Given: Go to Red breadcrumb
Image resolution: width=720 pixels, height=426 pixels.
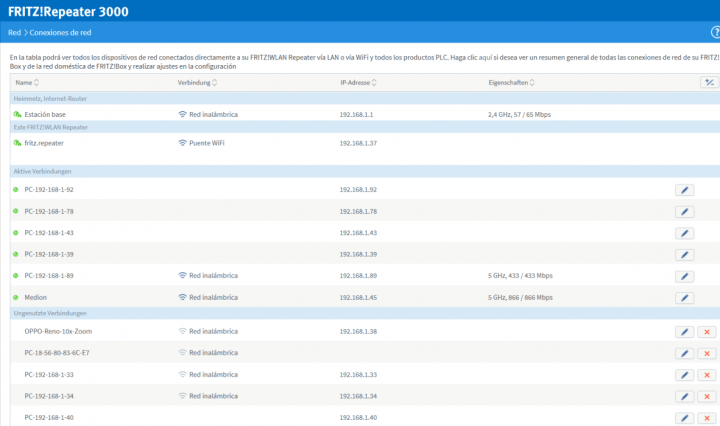Looking at the screenshot, I should tap(14, 33).
